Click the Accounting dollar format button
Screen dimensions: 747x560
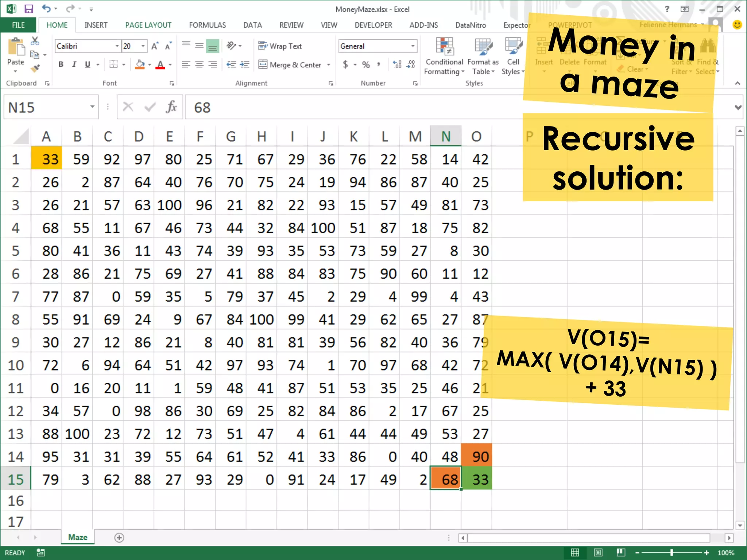point(345,65)
